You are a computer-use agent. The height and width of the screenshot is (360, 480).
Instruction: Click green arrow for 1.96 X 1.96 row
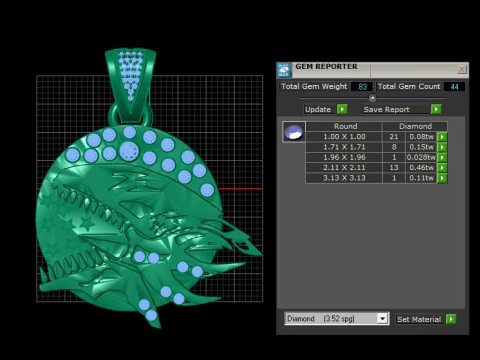pyautogui.click(x=442, y=157)
